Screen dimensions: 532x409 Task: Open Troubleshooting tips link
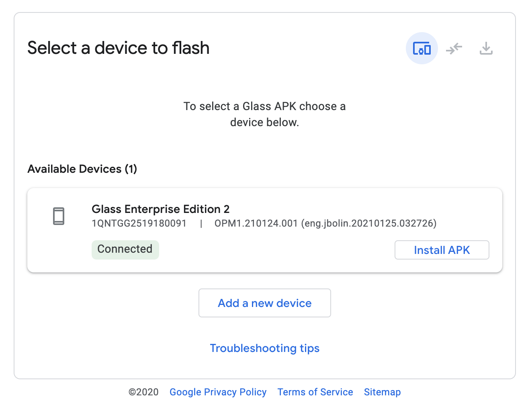264,348
